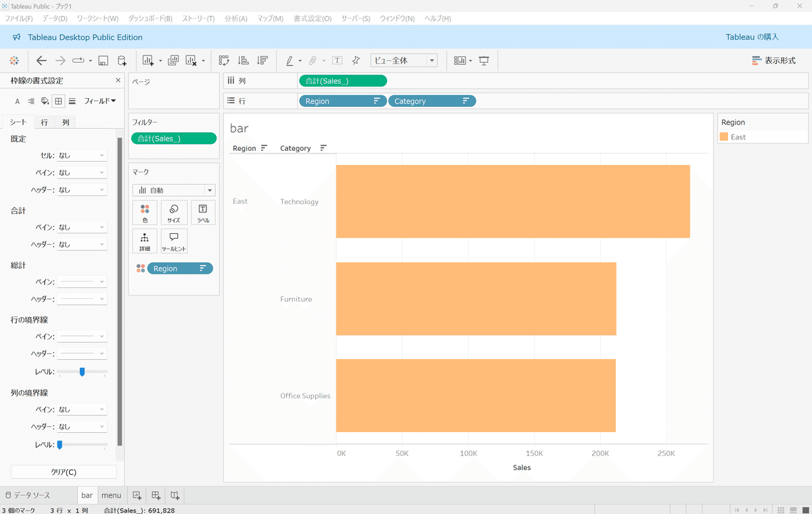The width and height of the screenshot is (812, 514).
Task: Click the Technology bar in chart
Action: point(513,202)
